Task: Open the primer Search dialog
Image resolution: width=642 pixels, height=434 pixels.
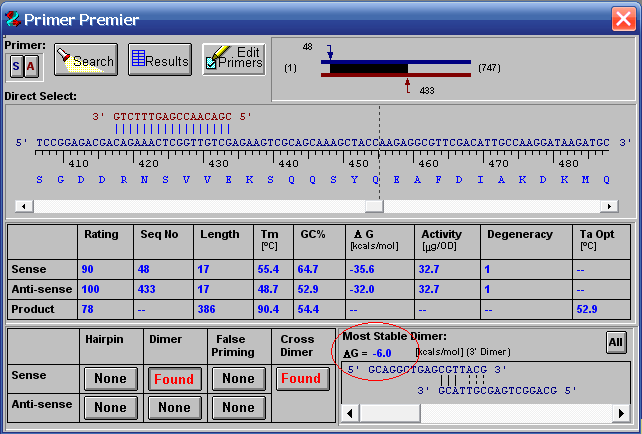Action: coord(86,60)
